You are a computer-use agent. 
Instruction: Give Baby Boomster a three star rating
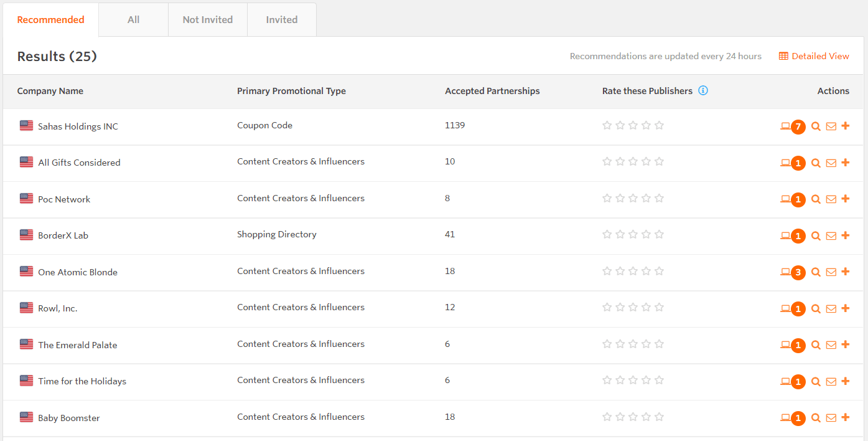point(633,417)
